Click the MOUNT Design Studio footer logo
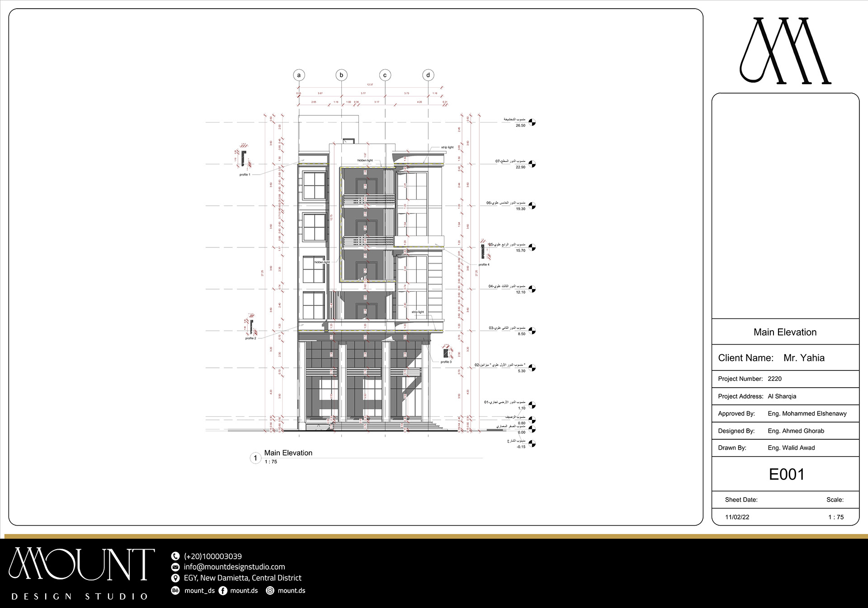 click(x=81, y=574)
